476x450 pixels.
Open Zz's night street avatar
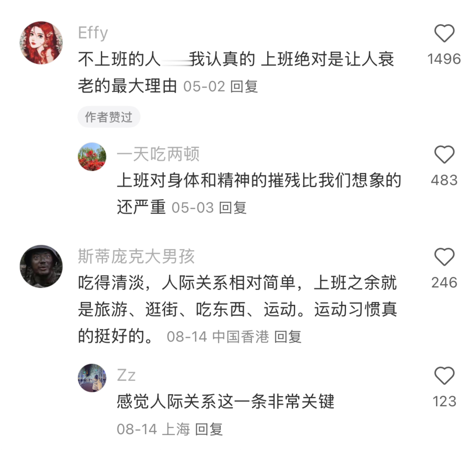92,378
